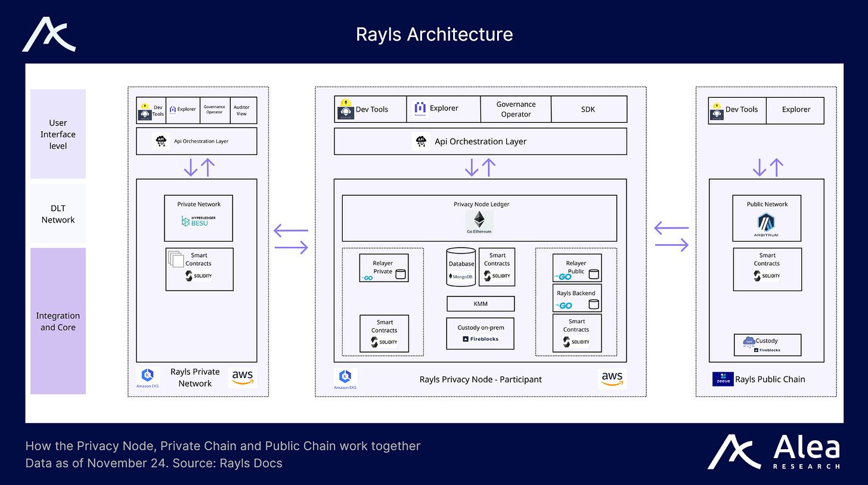The image size is (868, 485).
Task: Click the Solidity logo beside the Database
Action: click(497, 276)
